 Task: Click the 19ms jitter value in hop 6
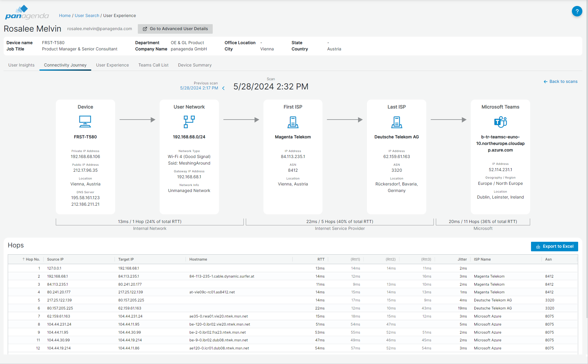[462, 308]
